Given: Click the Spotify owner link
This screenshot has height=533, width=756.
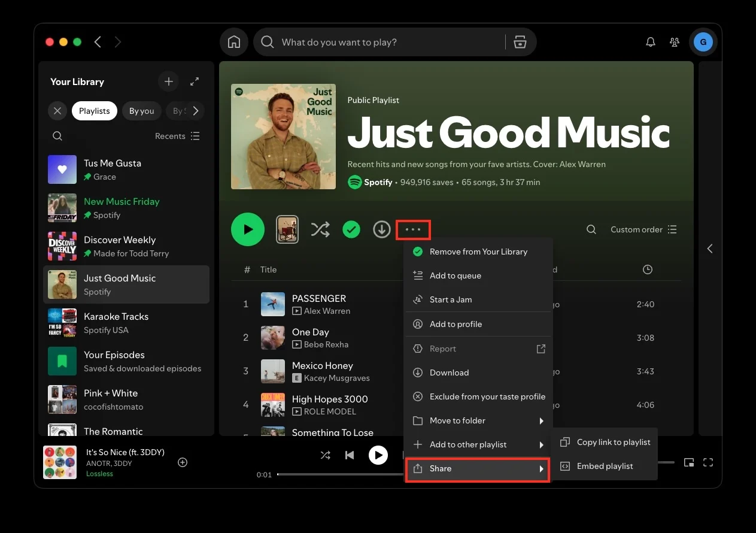Looking at the screenshot, I should [x=378, y=182].
